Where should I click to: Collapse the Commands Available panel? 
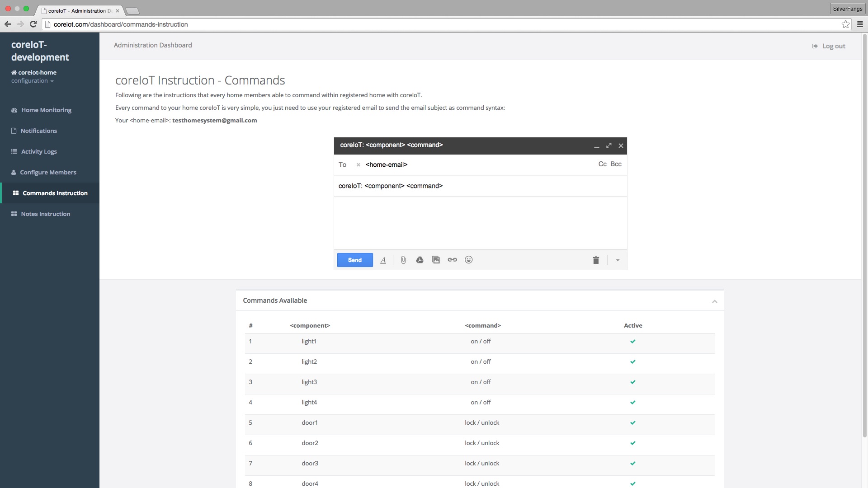click(714, 301)
